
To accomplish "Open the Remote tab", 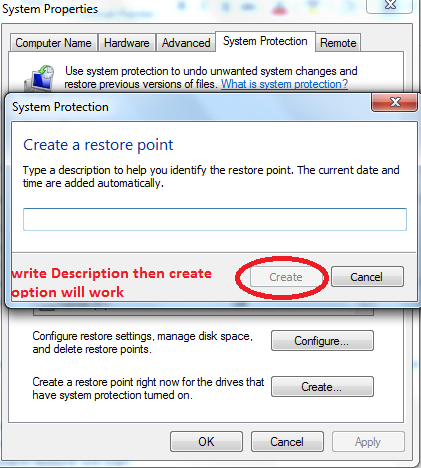I will (x=338, y=43).
